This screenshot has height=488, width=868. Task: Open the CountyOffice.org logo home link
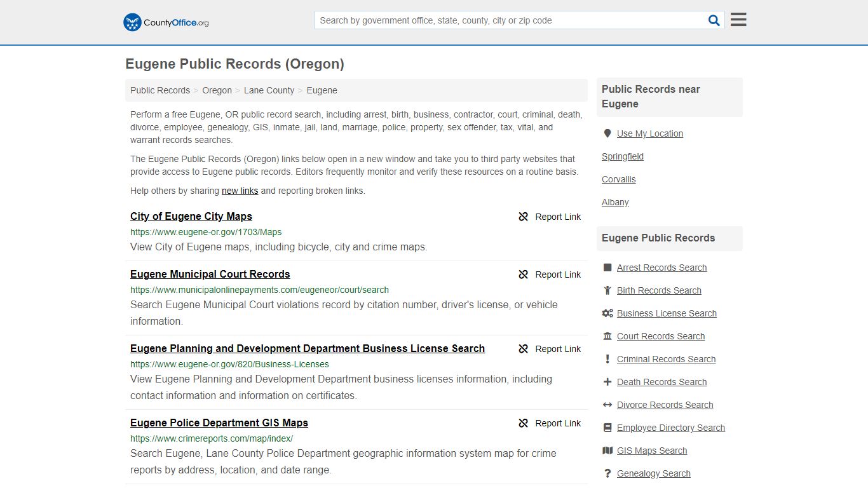click(x=166, y=22)
